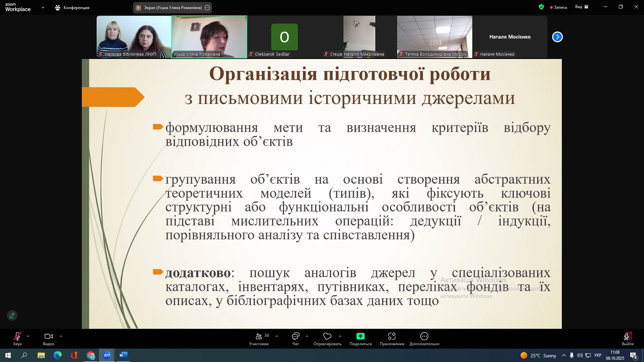Show next participants with blue arrow
Screen dimensions: 644x362
557,37
